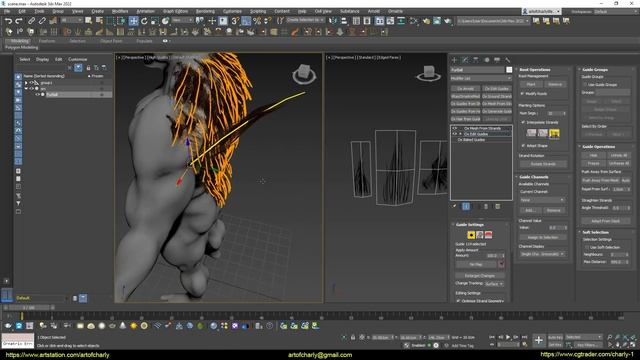Viewport: 640px width, 360px height.
Task: Open the Utilities command panel tab
Action: 507,60
